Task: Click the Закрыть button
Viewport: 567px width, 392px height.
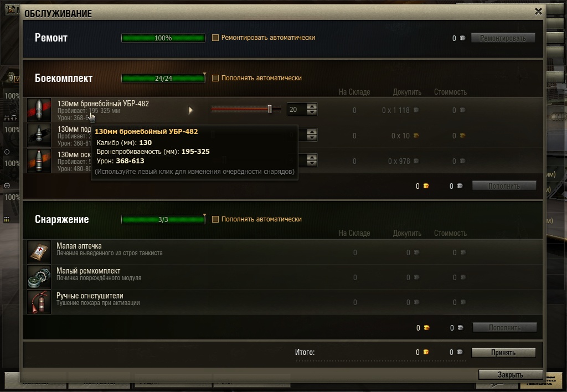Action: click(x=510, y=375)
